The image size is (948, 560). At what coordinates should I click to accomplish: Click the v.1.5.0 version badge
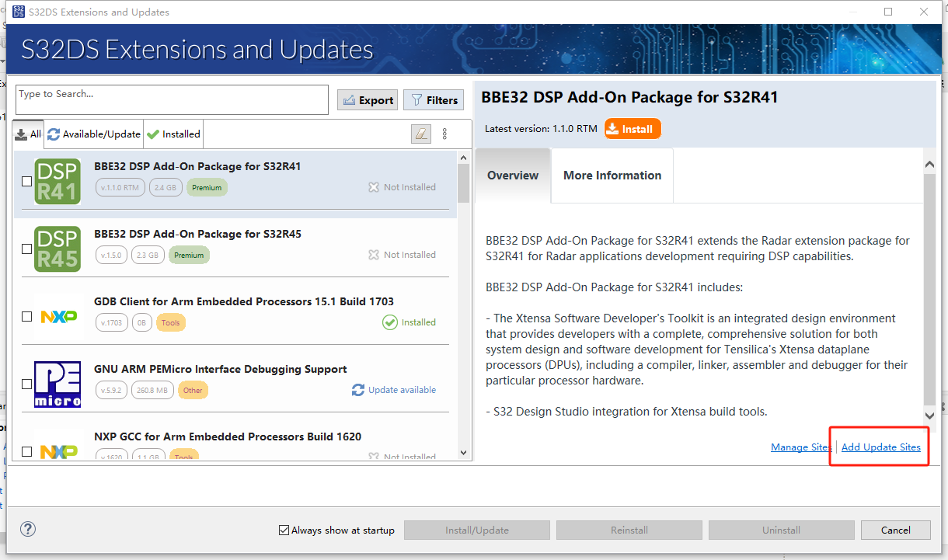coord(112,255)
